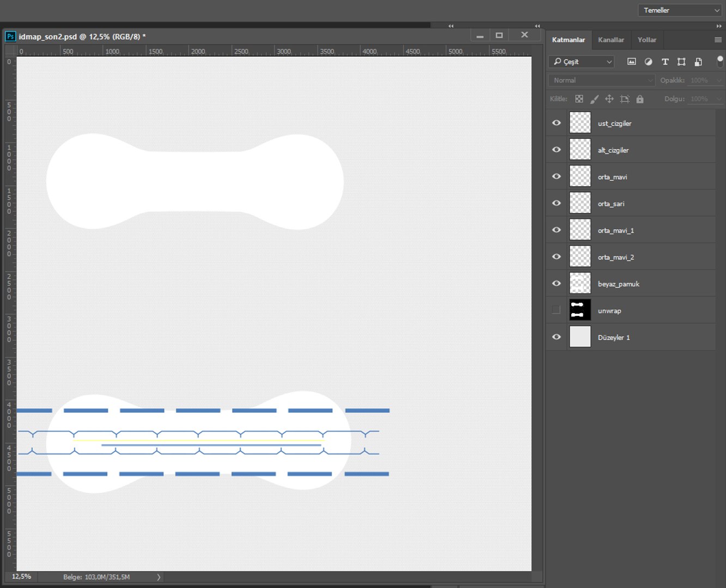The height and width of the screenshot is (588, 726).
Task: Click the Düzeyler 1 layer thumbnail
Action: point(580,337)
